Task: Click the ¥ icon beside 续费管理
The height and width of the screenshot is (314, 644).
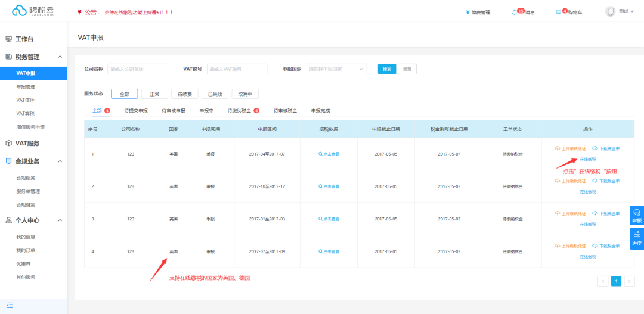Action: [x=468, y=13]
